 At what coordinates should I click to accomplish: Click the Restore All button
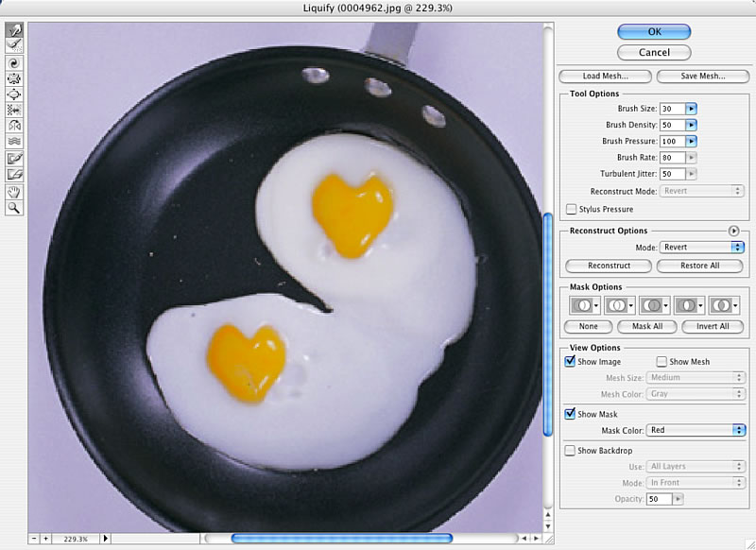point(699,266)
